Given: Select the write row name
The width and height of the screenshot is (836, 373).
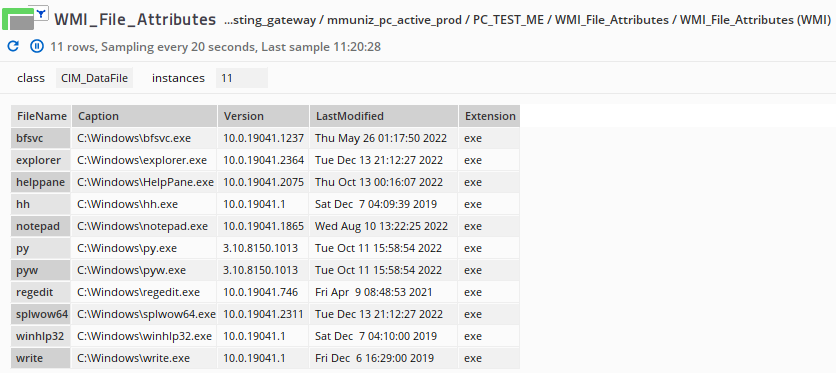Looking at the screenshot, I should pyautogui.click(x=41, y=358).
